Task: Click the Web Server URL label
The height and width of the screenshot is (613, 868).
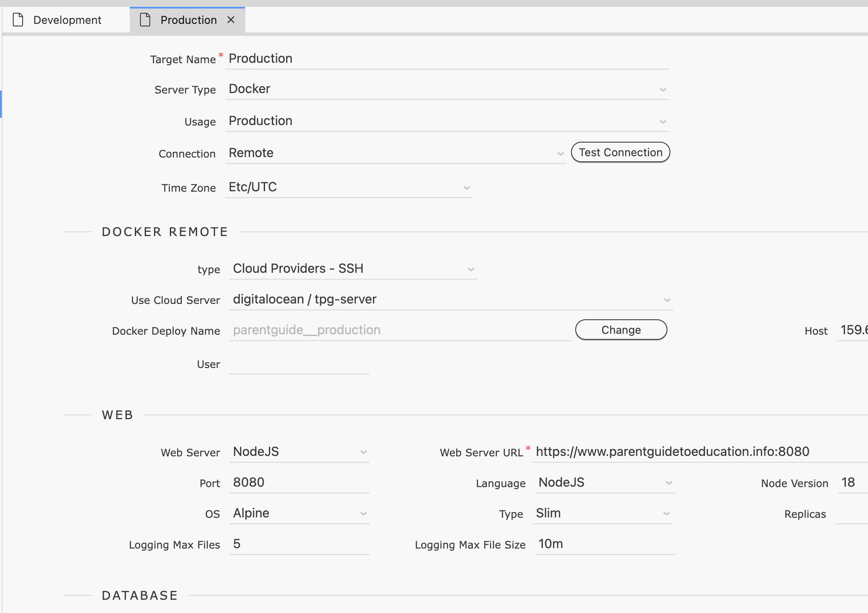Action: [481, 452]
